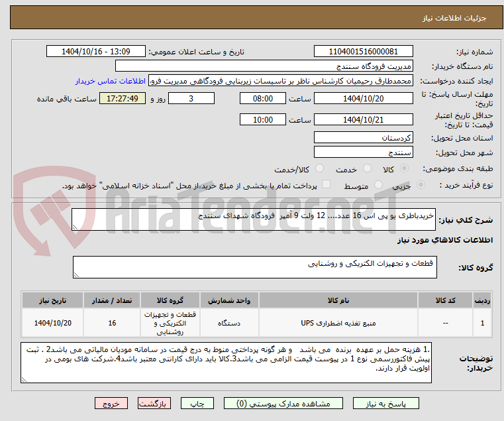Click the ساعت باقی مانده label
This screenshot has height=421, width=504.
(x=66, y=99)
